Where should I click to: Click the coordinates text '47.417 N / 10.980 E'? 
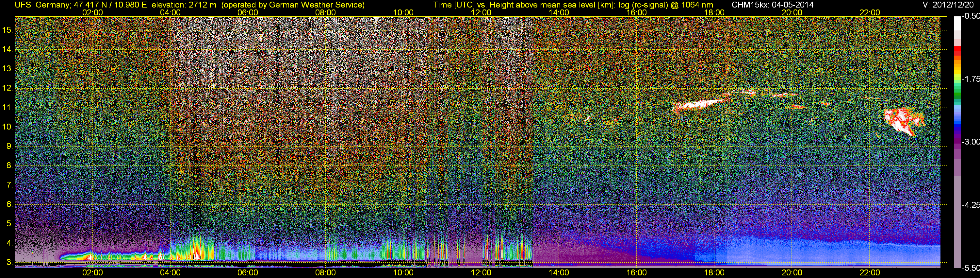tap(110, 5)
